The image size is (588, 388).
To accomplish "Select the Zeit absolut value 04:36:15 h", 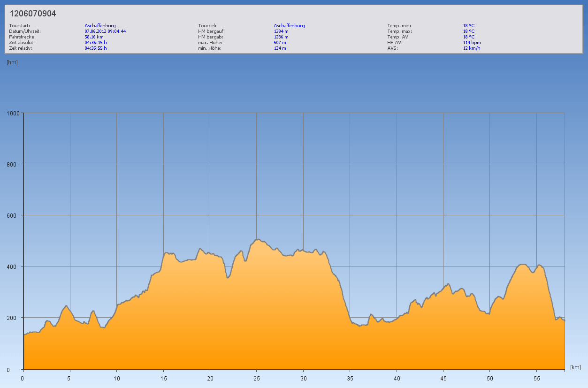I will pyautogui.click(x=96, y=42).
